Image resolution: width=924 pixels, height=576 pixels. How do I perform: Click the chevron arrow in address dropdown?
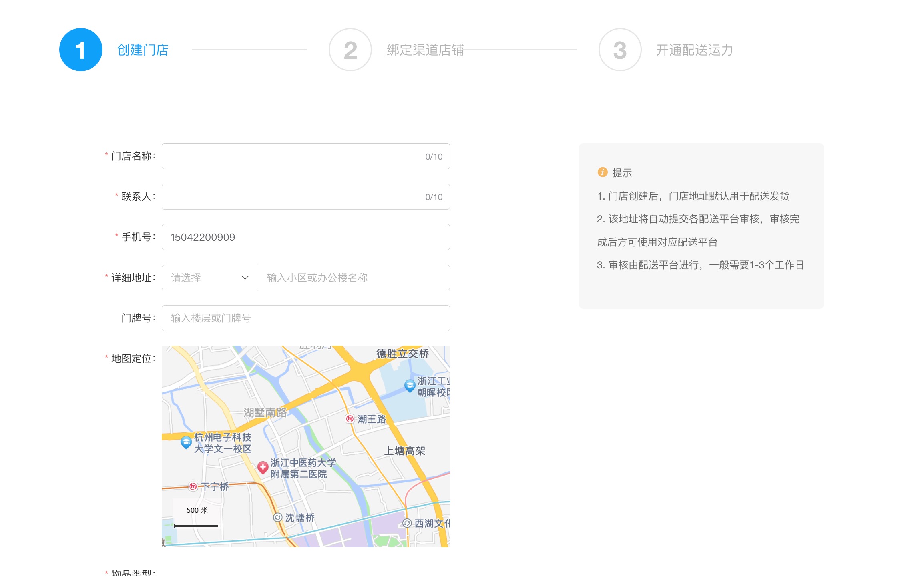[x=245, y=278]
